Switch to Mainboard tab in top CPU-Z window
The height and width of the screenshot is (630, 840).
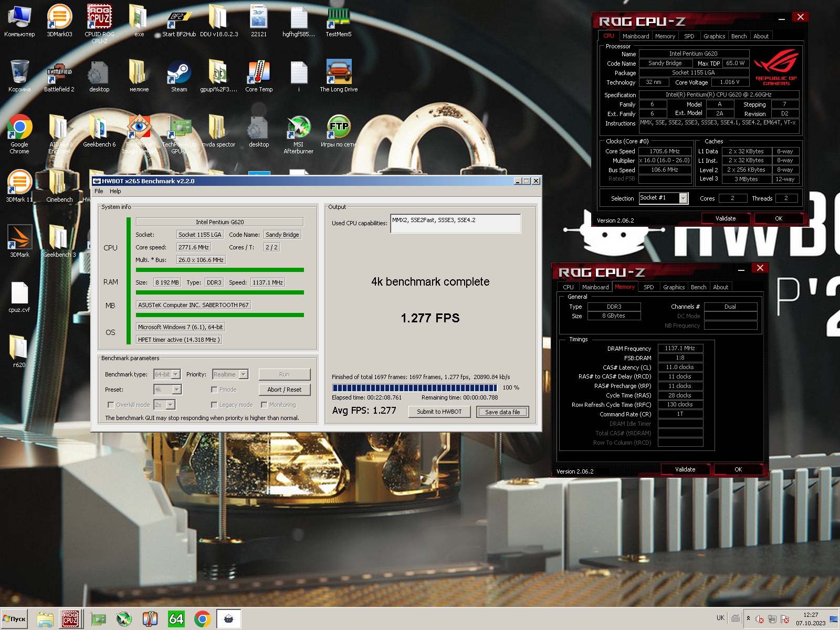pos(636,36)
